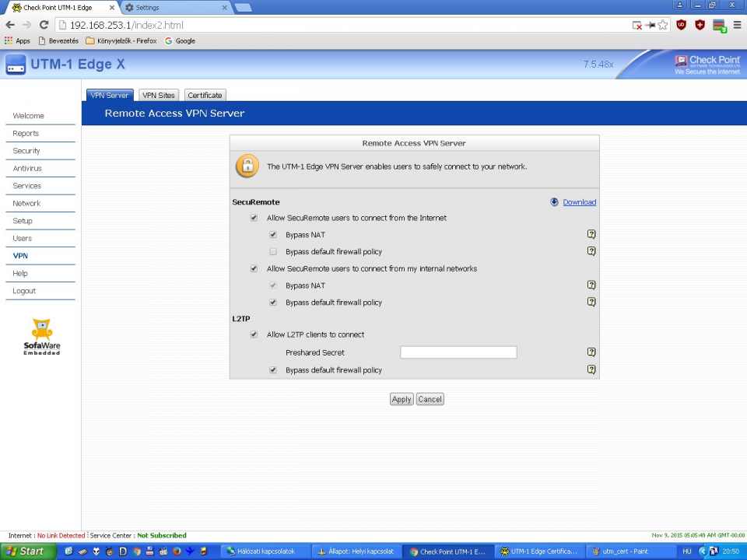Click the SofaWare Embedded logo
Image resolution: width=747 pixels, height=560 pixels.
(42, 337)
